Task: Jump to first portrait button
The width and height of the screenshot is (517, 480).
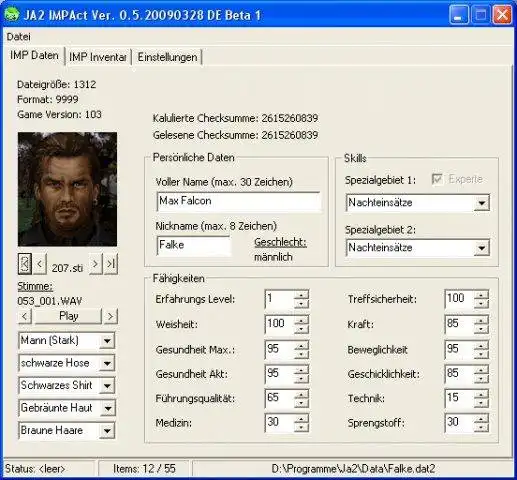Action: coord(25,264)
